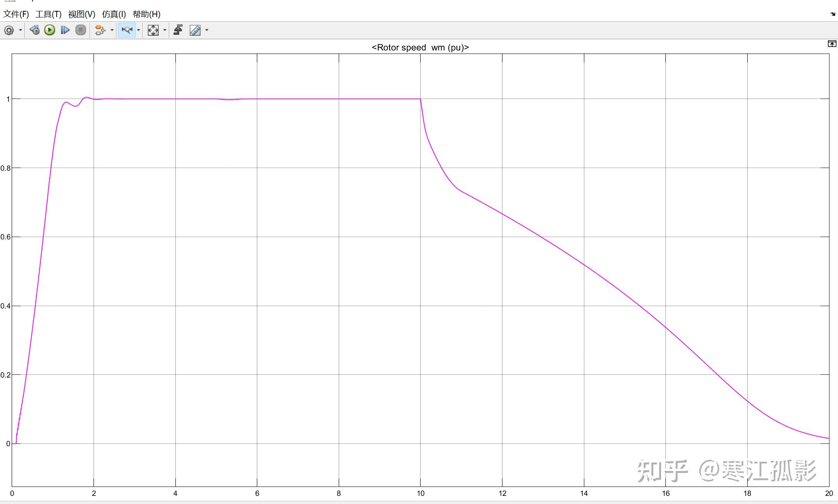Open measurements dropdown arrow beside ruler
Image resolution: width=838 pixels, height=504 pixels.
[207, 30]
